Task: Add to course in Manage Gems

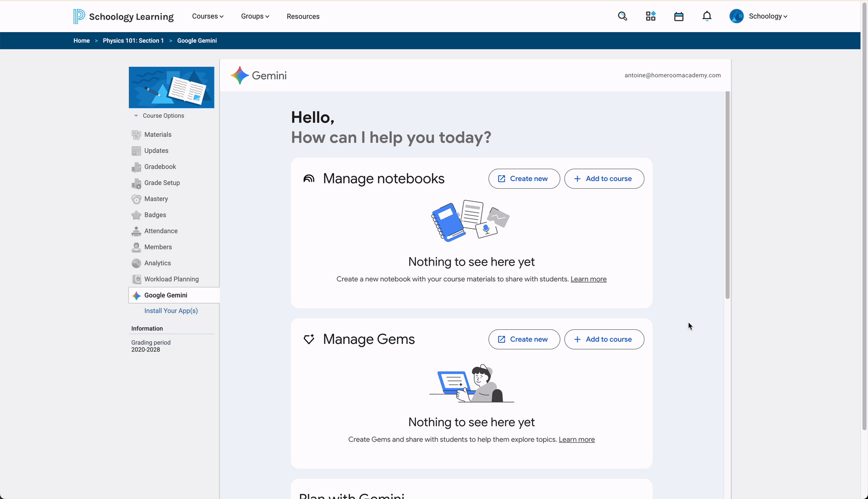Action: pyautogui.click(x=604, y=339)
